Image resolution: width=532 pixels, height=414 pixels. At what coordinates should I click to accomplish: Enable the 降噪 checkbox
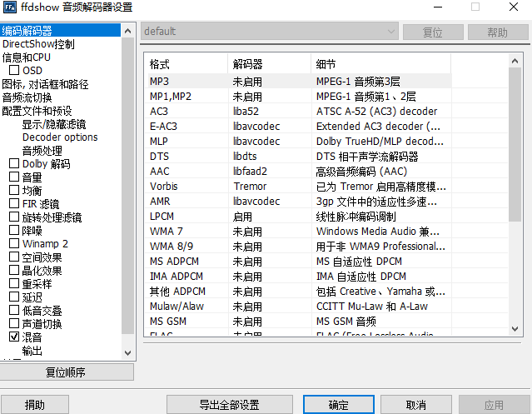coord(14,230)
